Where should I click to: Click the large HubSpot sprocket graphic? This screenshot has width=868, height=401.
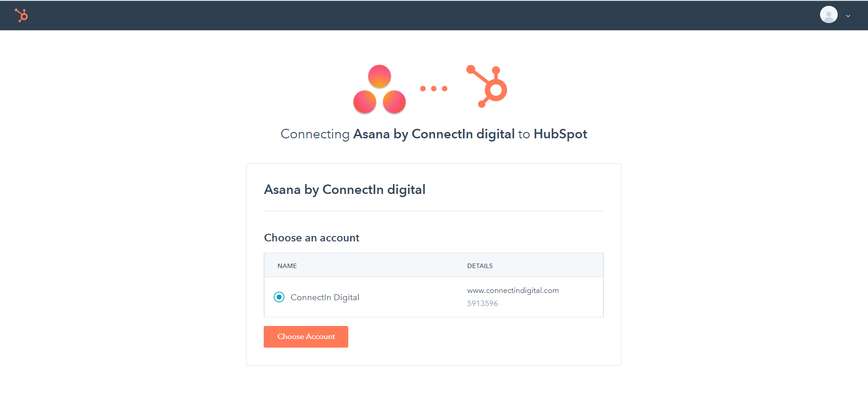click(x=487, y=86)
